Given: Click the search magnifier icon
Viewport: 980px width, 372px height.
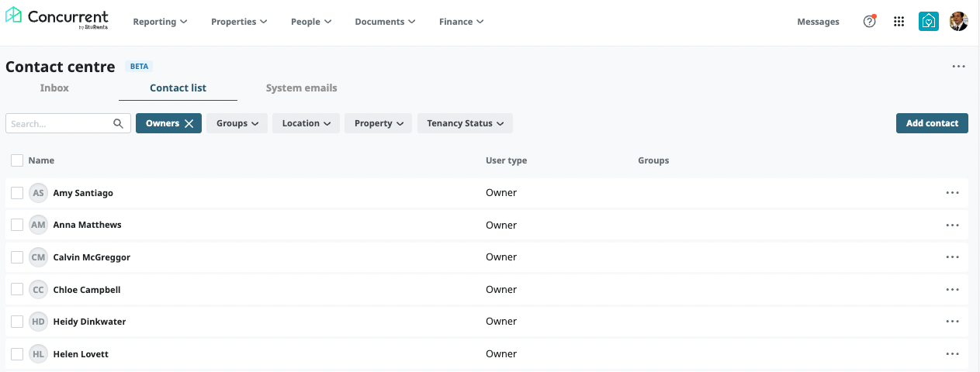Looking at the screenshot, I should [x=118, y=123].
